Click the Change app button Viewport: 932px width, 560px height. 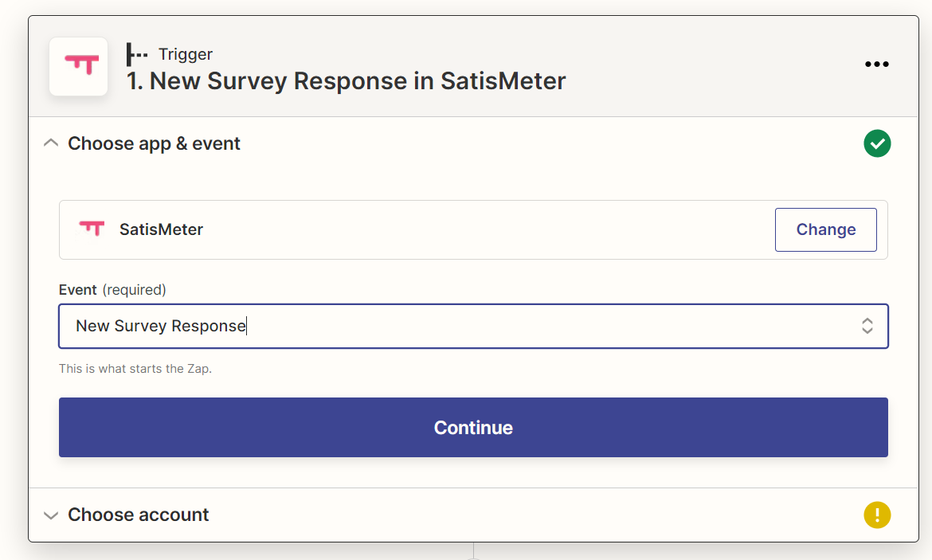[825, 229]
